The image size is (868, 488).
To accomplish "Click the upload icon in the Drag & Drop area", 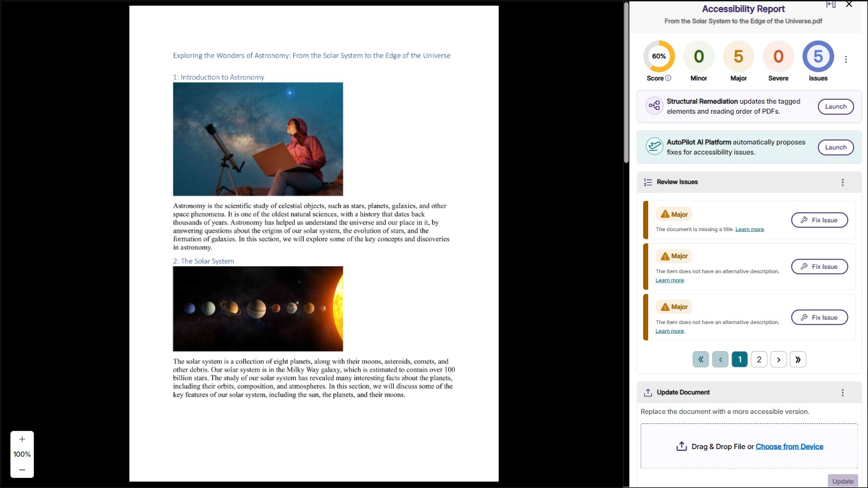I will pos(681,446).
